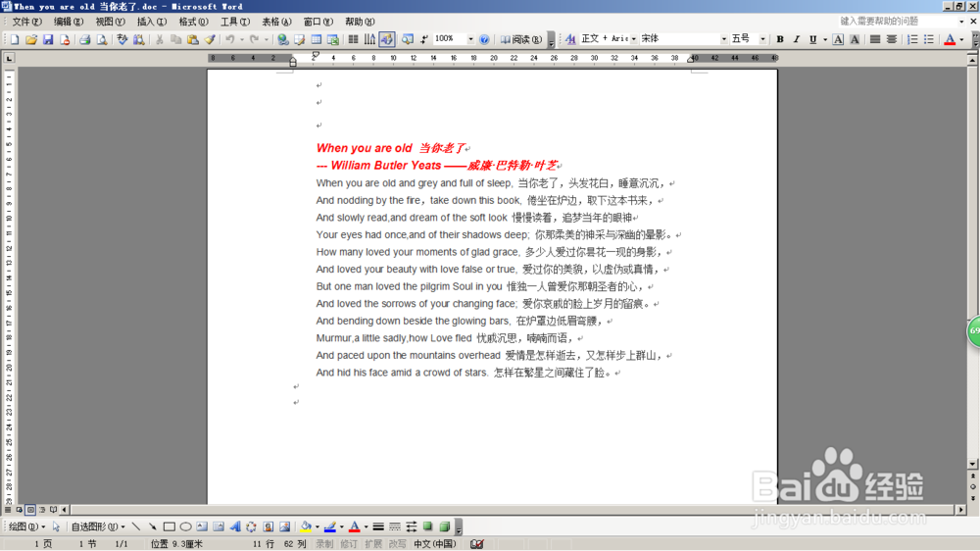Apply red font color A button
Image resolution: width=980 pixels, height=551 pixels.
click(x=950, y=39)
